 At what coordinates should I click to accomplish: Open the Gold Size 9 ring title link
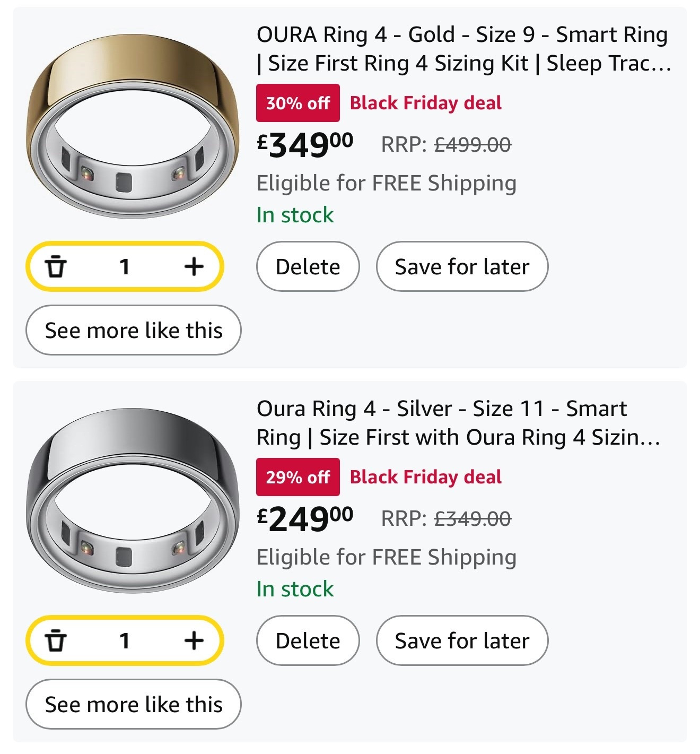461,49
